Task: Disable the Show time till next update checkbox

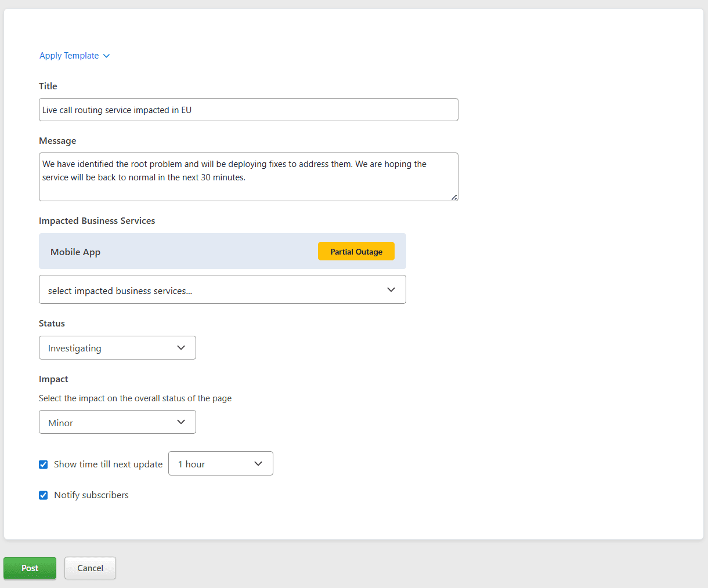Action: (44, 464)
